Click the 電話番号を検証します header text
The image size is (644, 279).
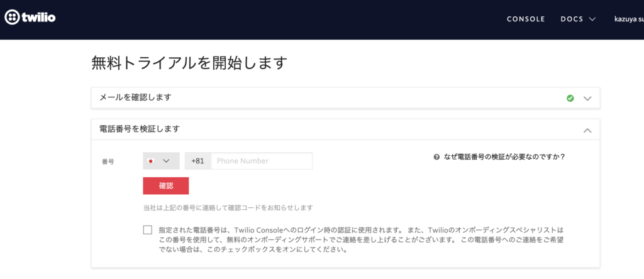(140, 129)
